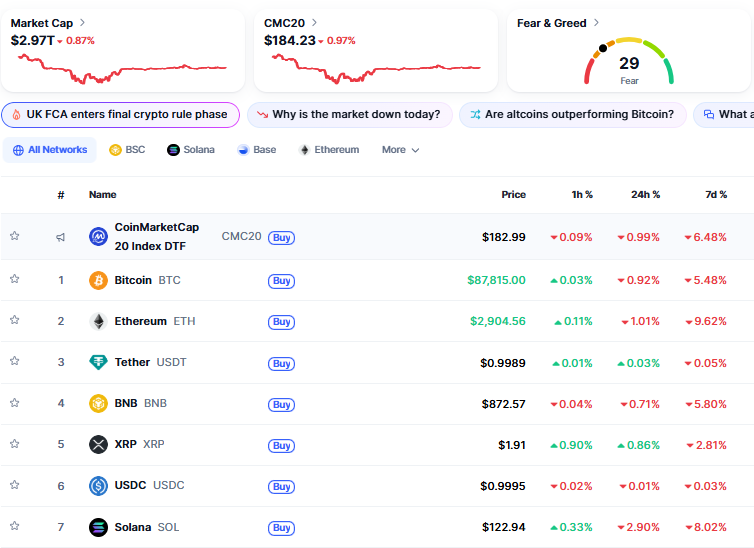Open Fear & Greed details chevron
This screenshot has height=548, width=754.
click(x=596, y=23)
